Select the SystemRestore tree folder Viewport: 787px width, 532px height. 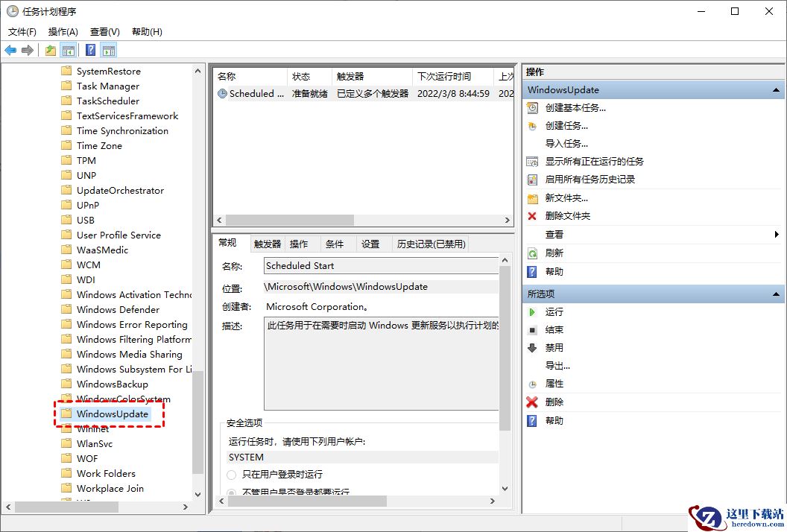coord(108,72)
